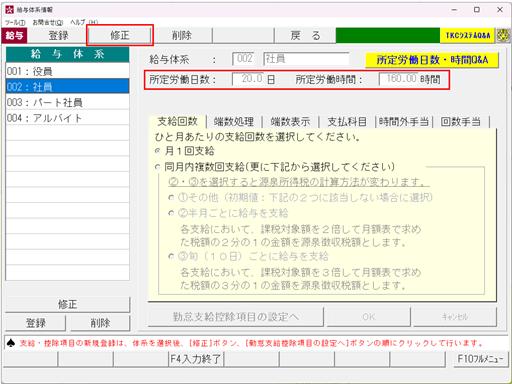Click F10フルメニュー function key button
This screenshot has height=384, width=512.
481,359
